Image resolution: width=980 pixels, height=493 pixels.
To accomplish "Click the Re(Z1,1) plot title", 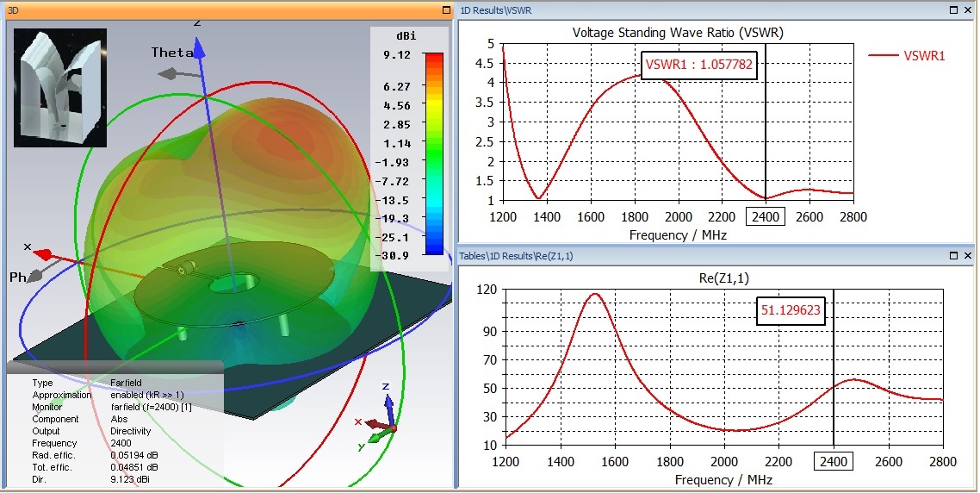I will point(723,278).
